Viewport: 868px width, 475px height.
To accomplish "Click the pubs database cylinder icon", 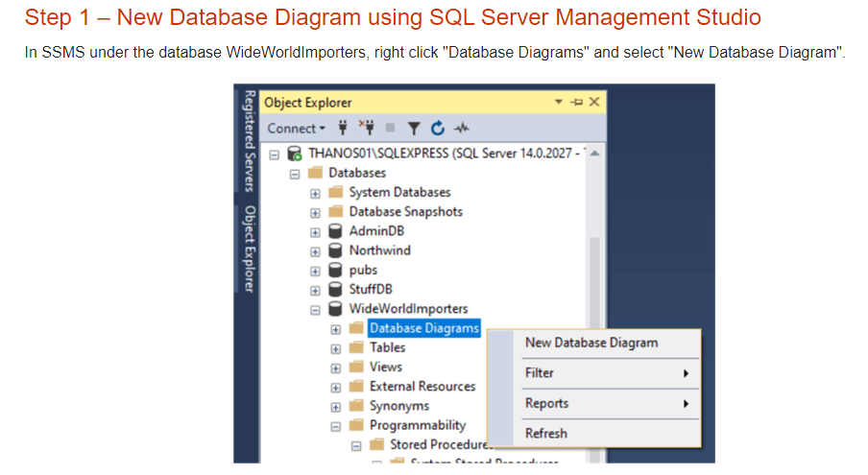I will pos(335,270).
